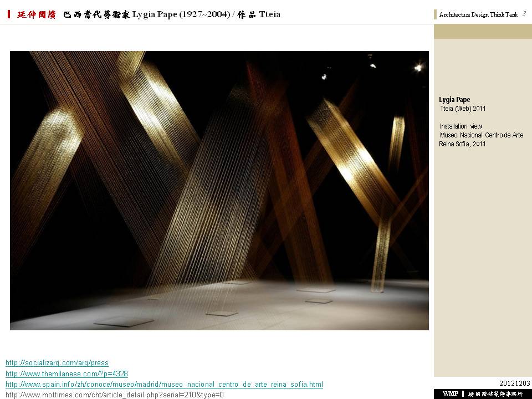Click the Tteia (Web) 2011 caption line

click(x=463, y=109)
